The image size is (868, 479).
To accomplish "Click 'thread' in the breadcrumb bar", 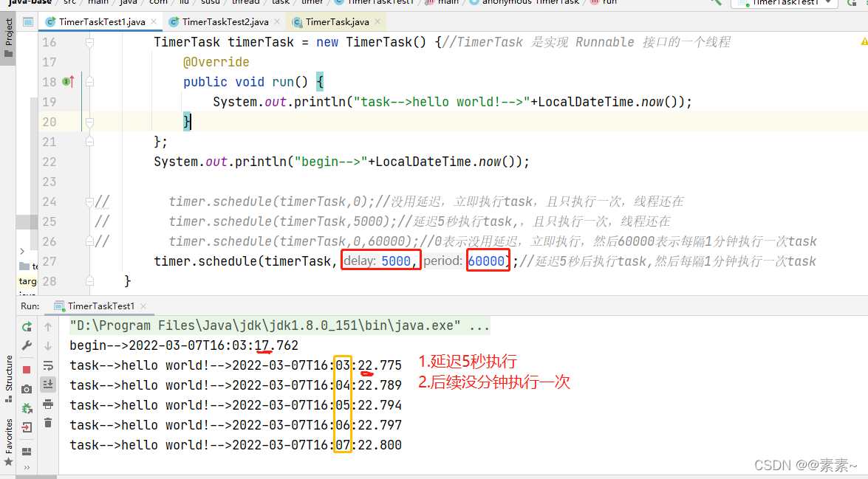I will point(246,3).
